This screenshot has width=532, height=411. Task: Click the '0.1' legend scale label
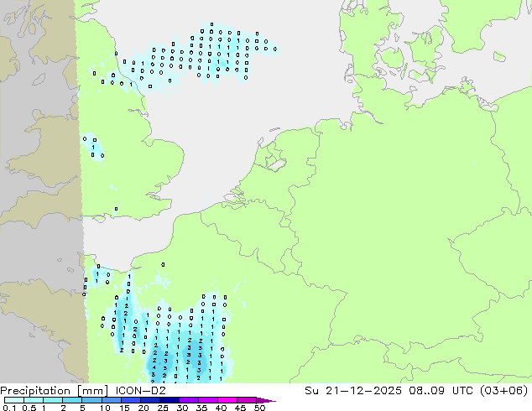tap(9, 408)
